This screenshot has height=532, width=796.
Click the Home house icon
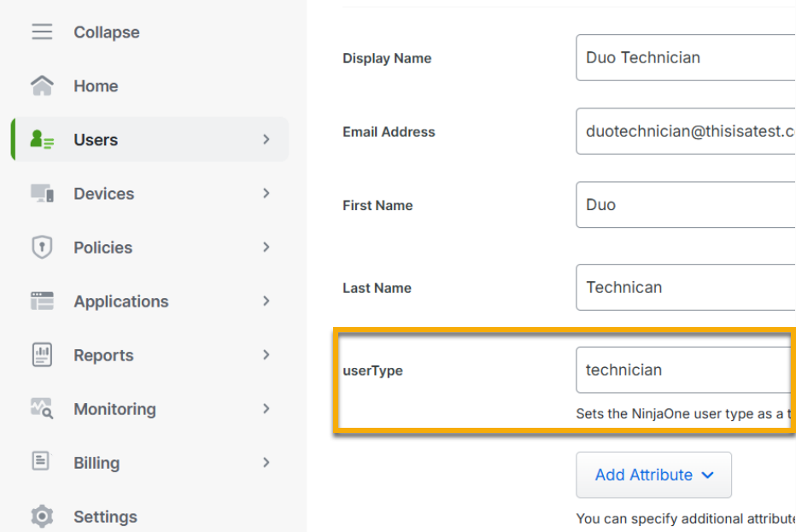coord(41,85)
